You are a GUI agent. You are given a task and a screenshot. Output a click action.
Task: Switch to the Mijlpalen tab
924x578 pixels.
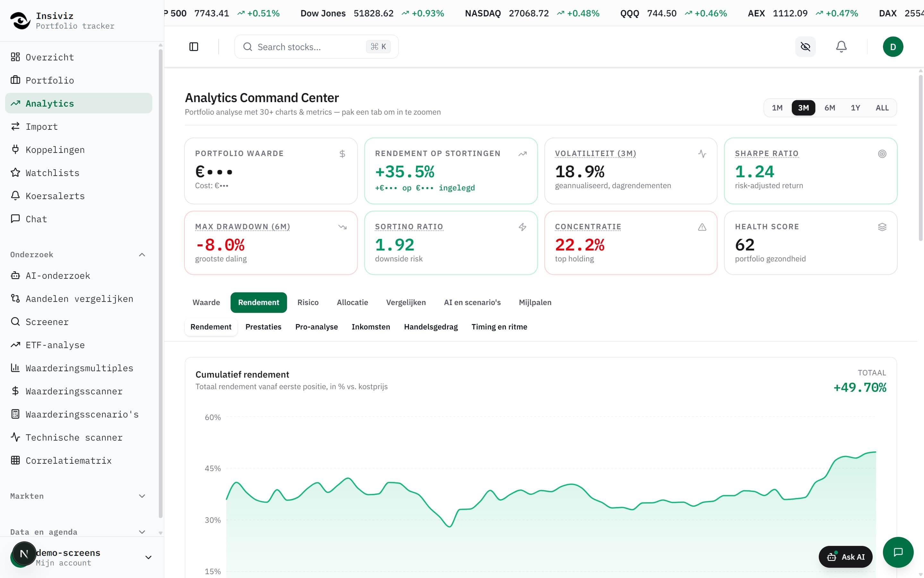tap(535, 302)
